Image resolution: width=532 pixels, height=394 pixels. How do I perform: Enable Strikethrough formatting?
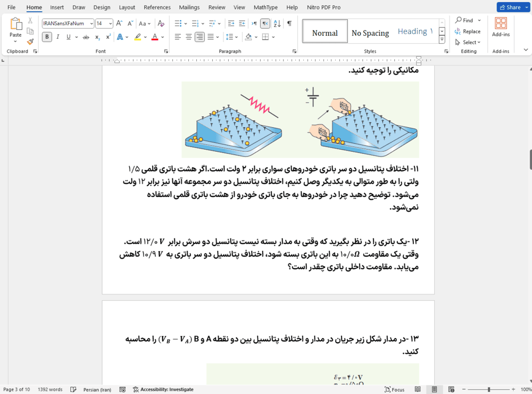(86, 37)
